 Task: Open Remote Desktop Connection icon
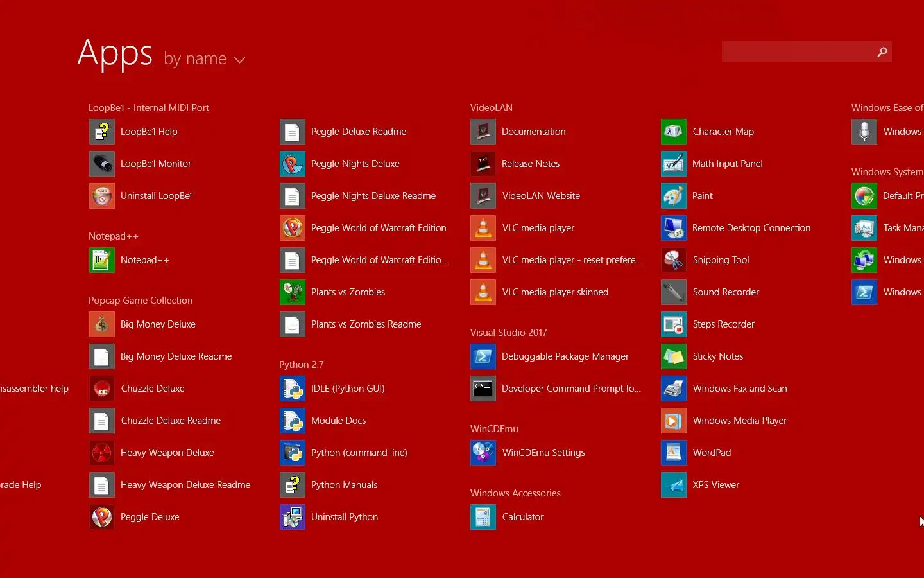point(673,228)
